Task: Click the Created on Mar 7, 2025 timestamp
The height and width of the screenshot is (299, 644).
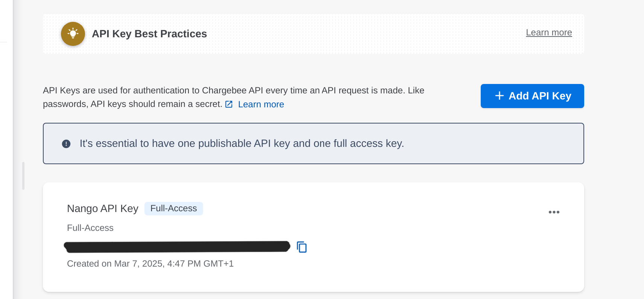Action: [150, 264]
